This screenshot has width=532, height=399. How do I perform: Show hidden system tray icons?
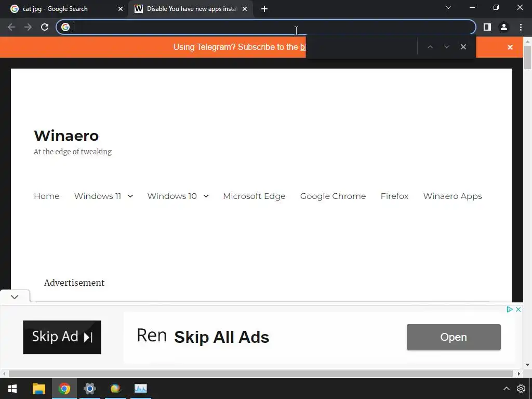pyautogui.click(x=506, y=389)
